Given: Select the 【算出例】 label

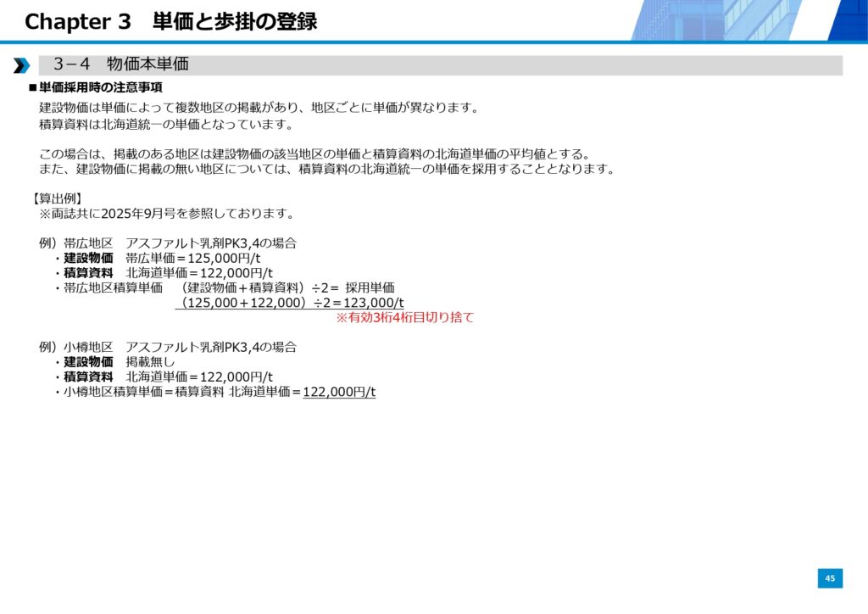Looking at the screenshot, I should pyautogui.click(x=57, y=198).
